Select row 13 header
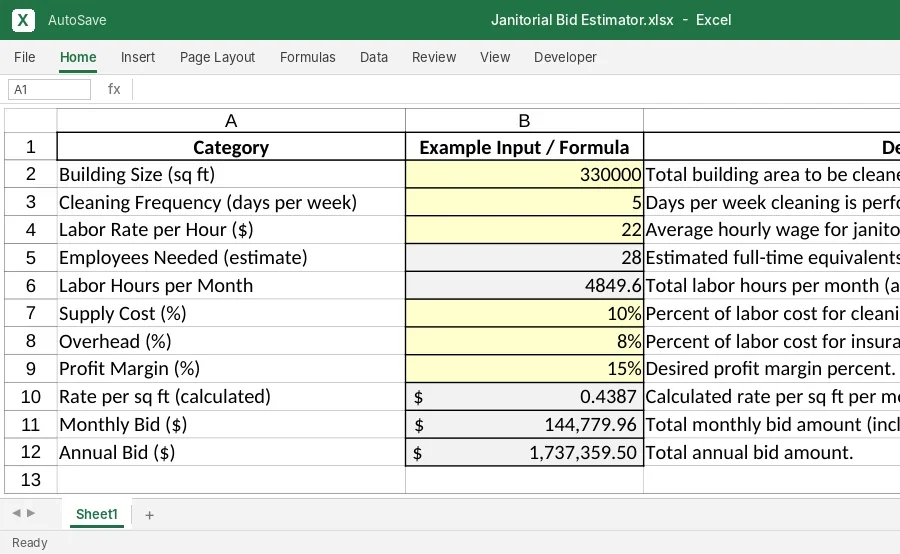The height and width of the screenshot is (554, 900). point(30,479)
